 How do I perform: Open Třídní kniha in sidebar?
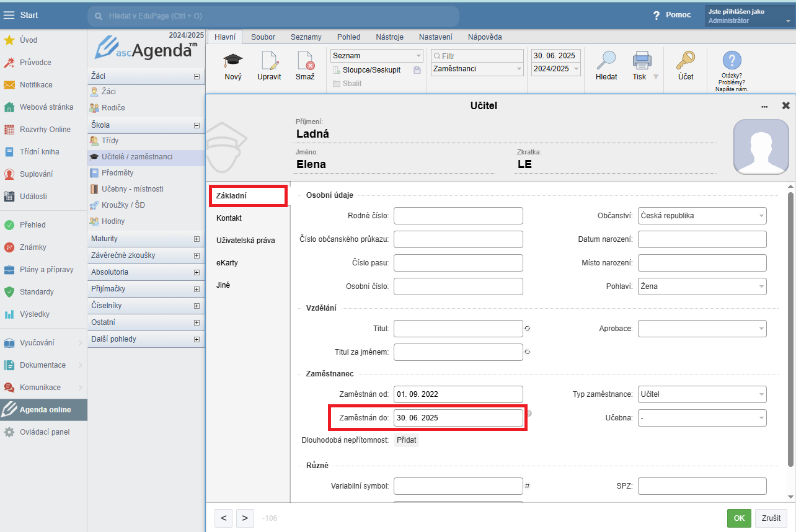pos(43,152)
